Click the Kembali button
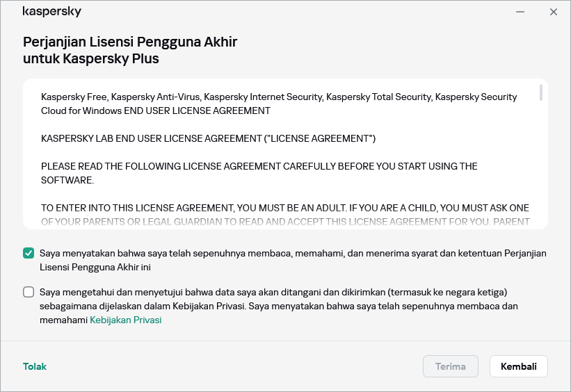This screenshot has width=571, height=392. point(518,366)
